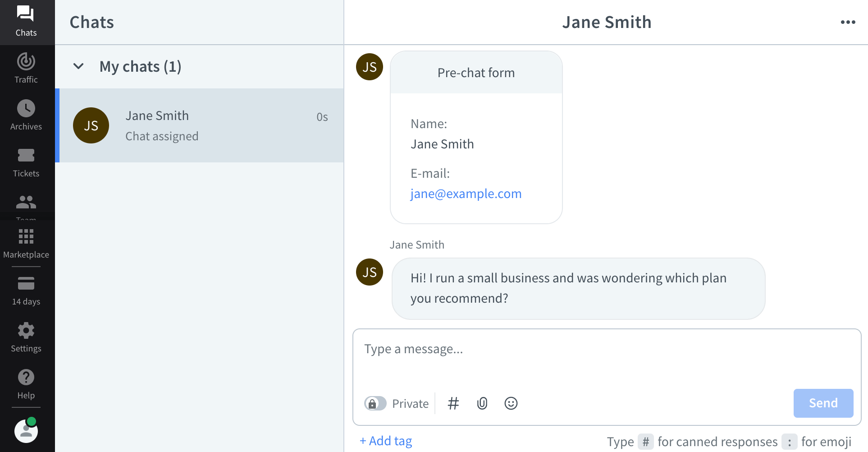Collapse the My chats list
This screenshot has width=868, height=452.
pyautogui.click(x=78, y=66)
